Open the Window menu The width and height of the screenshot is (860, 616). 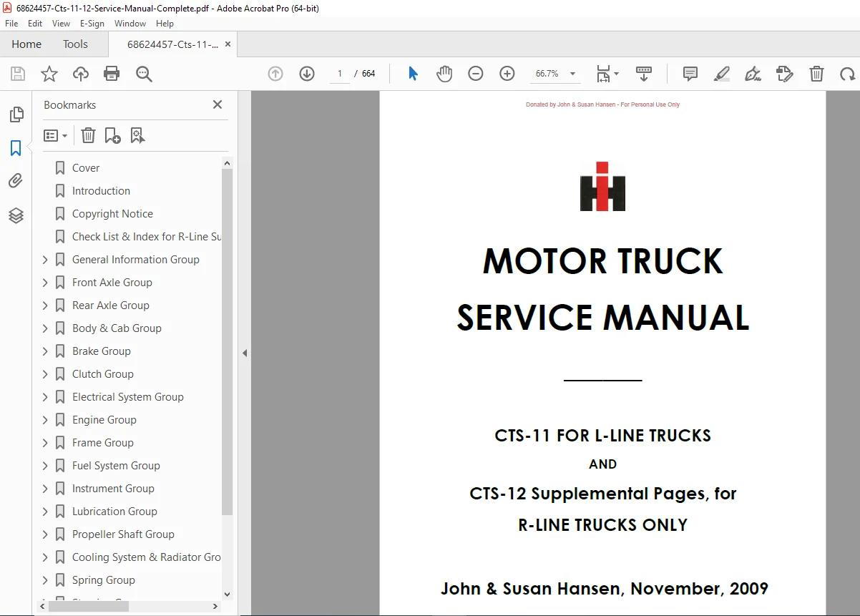point(130,24)
